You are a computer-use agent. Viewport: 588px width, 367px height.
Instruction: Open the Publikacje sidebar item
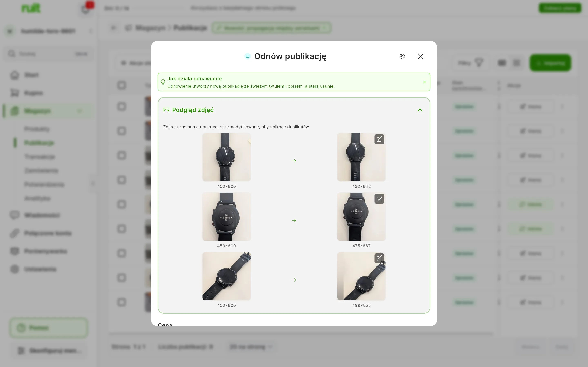pyautogui.click(x=39, y=143)
